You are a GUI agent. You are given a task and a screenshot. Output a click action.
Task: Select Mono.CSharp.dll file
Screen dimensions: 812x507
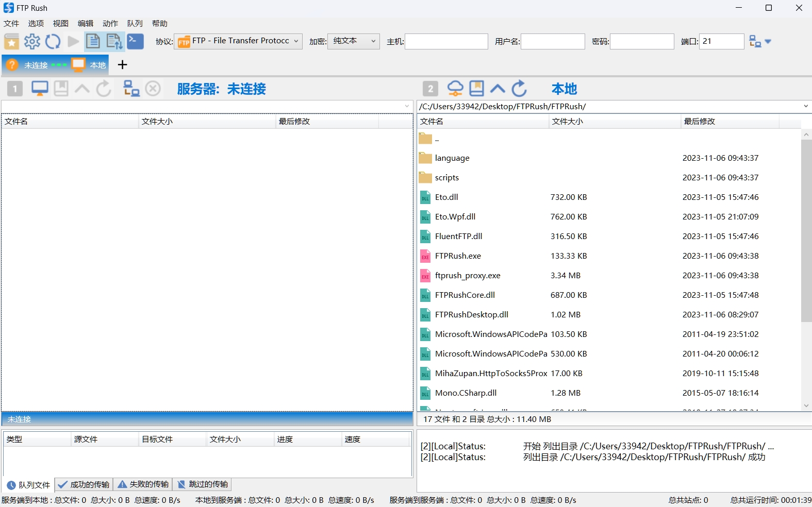pyautogui.click(x=609, y=393)
